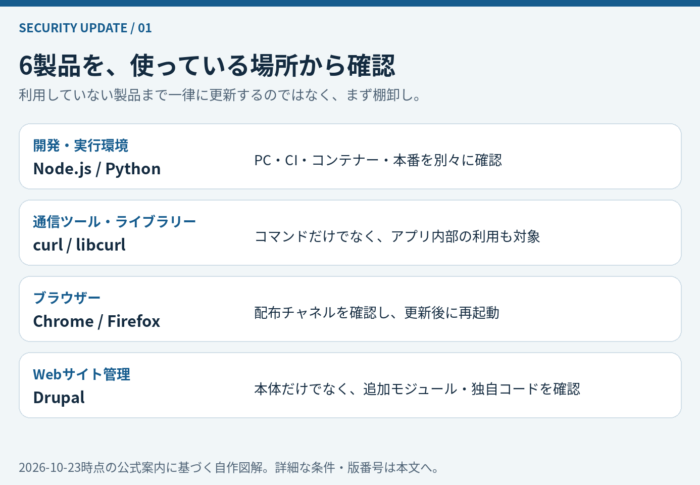Viewport: 700px width, 485px height.
Task: Click the 'curl / libcurl' product name
Action: 79,245
